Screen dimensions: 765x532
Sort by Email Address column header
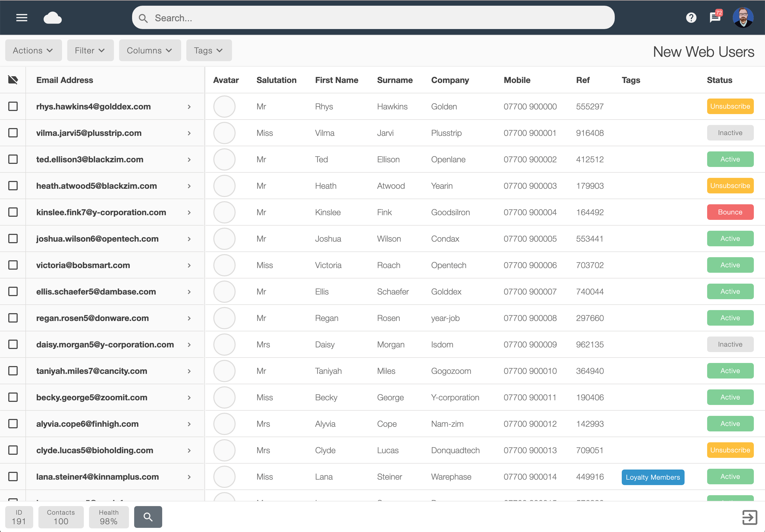[65, 80]
